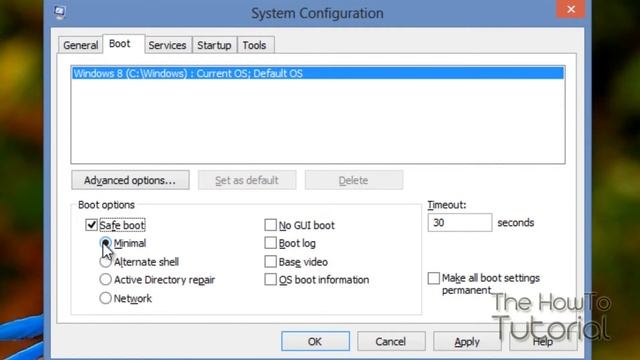Click the Cancel button

(x=391, y=341)
